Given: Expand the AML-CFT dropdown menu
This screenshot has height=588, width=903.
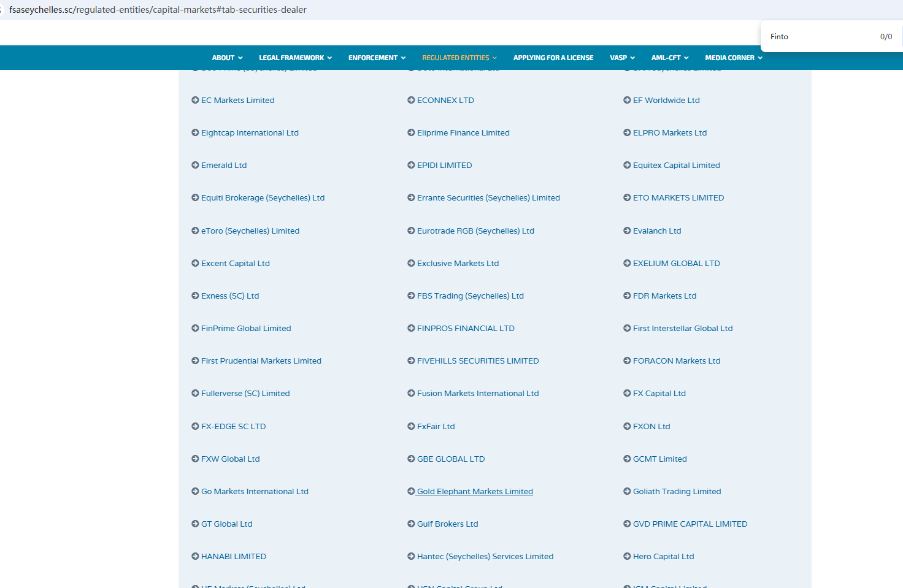Looking at the screenshot, I should (670, 58).
